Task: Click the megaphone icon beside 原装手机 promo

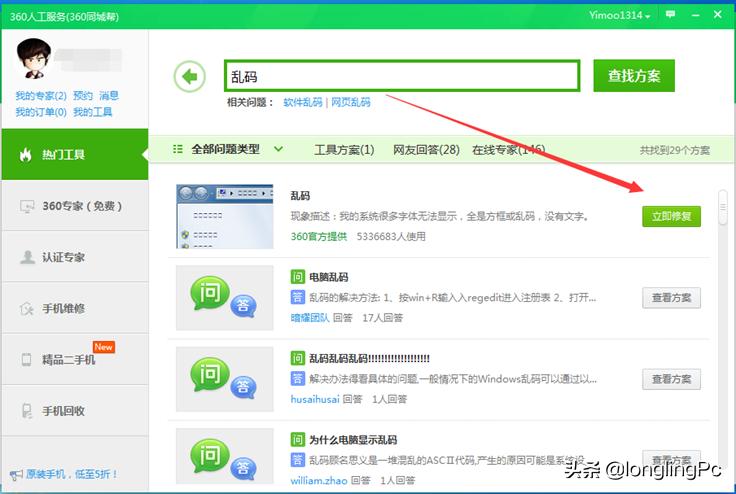Action: (16, 475)
